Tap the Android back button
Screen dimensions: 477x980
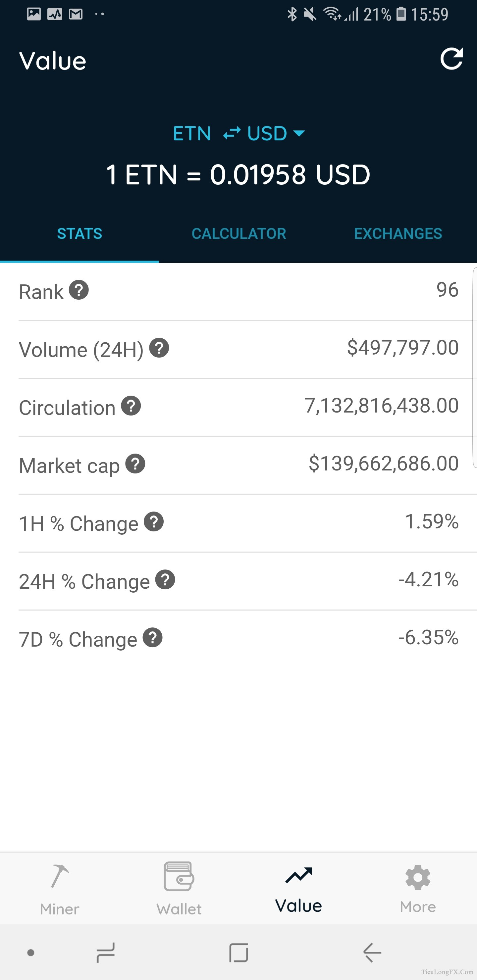click(372, 953)
